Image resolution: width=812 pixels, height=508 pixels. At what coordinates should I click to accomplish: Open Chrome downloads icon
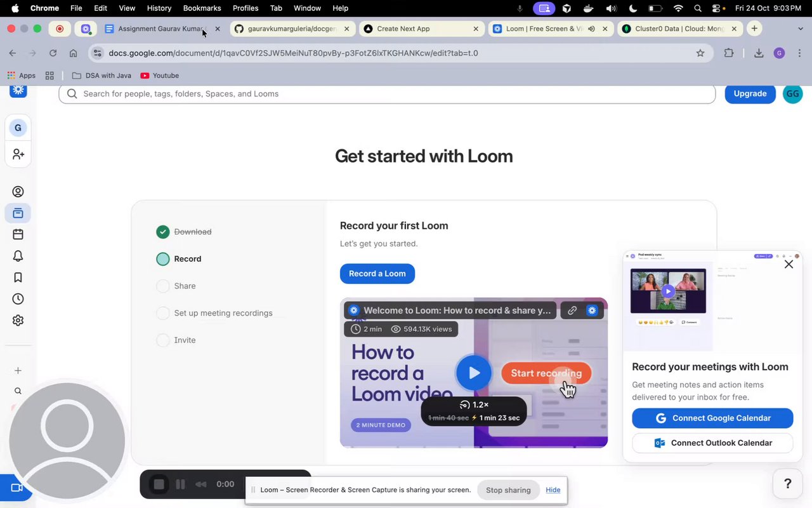[x=759, y=53]
